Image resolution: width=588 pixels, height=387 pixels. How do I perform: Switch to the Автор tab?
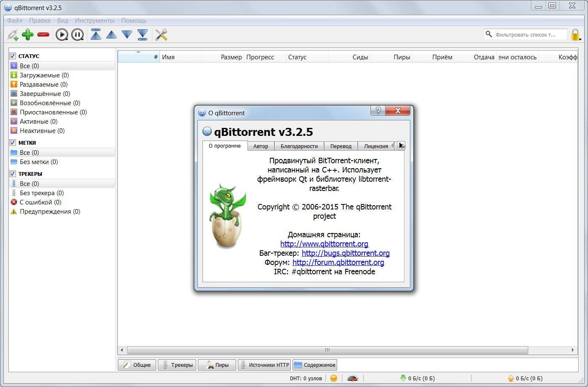[261, 146]
